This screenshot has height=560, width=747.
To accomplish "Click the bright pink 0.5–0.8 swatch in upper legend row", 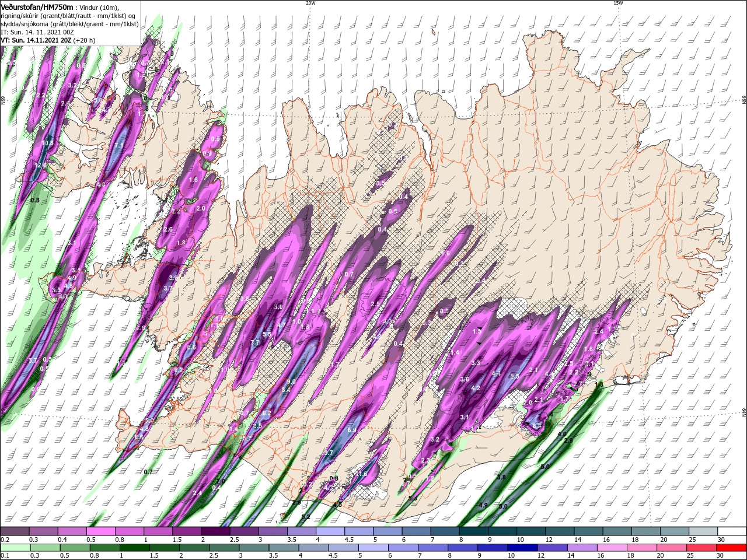I will point(100,531).
